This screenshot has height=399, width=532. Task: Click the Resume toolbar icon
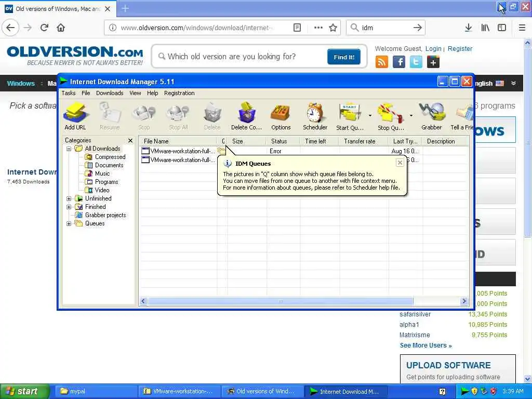110,116
